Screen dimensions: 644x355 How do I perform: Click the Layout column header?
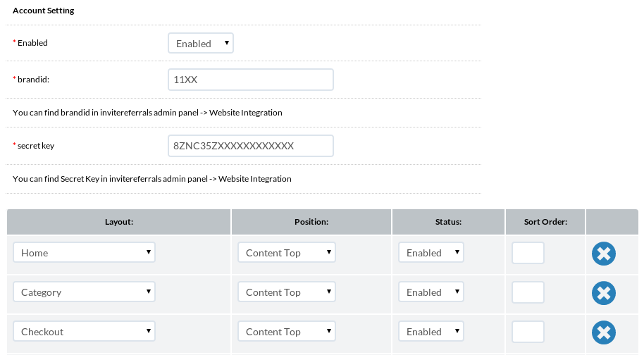(x=118, y=222)
